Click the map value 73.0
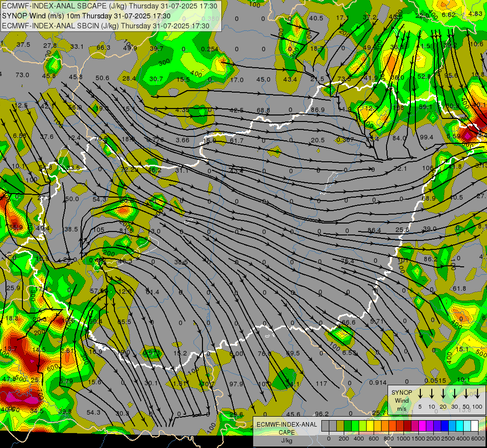 pyautogui.click(x=22, y=75)
